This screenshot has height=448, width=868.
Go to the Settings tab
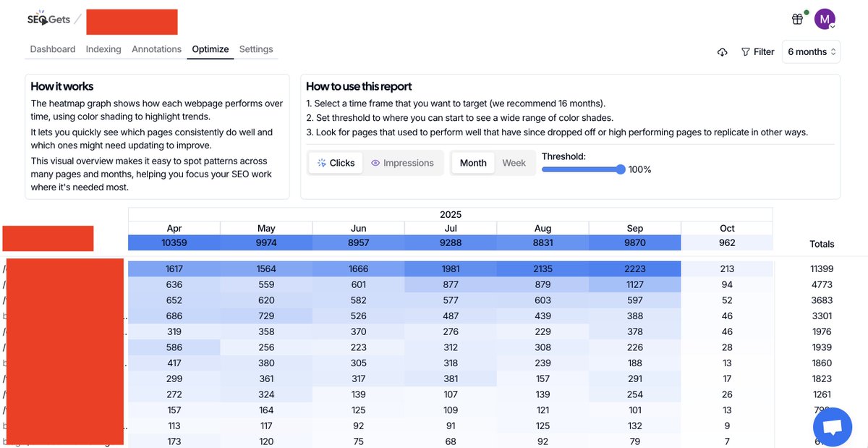click(x=256, y=49)
